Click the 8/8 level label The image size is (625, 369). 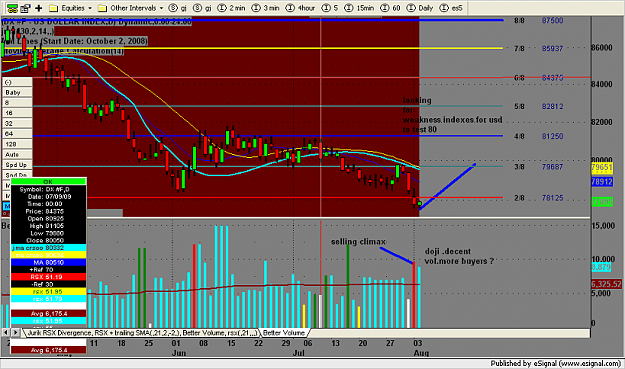coord(519,20)
